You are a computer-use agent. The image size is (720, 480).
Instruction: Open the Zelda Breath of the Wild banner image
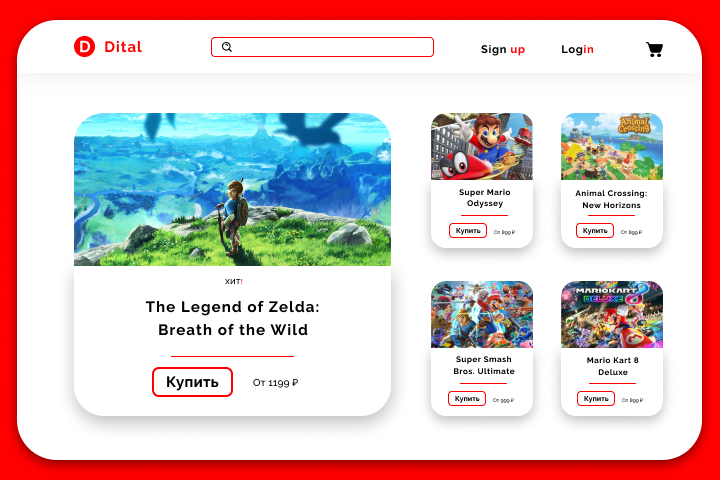click(232, 189)
